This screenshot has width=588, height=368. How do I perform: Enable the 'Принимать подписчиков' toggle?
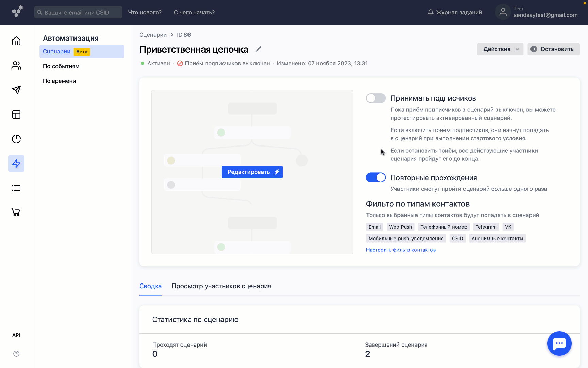pos(376,98)
